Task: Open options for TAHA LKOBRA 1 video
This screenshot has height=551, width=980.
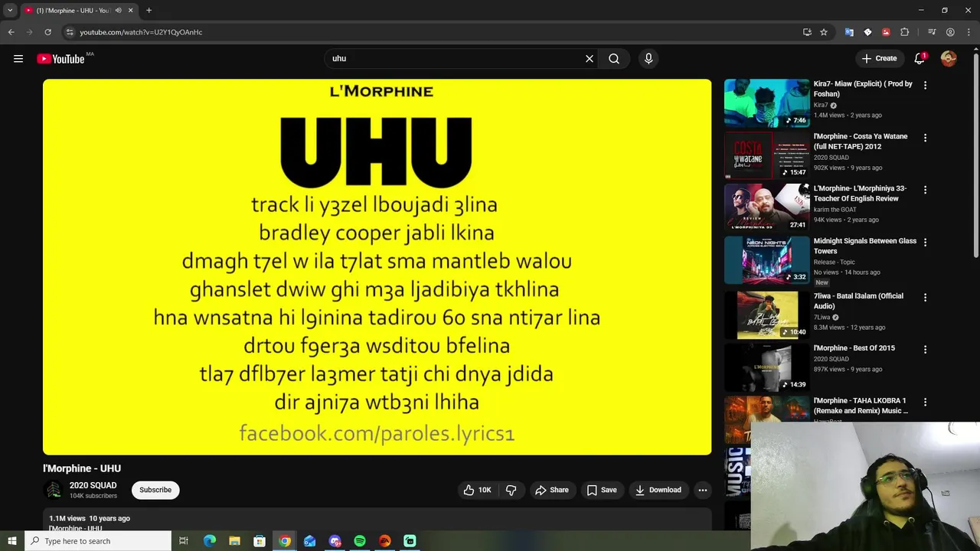Action: [x=925, y=403]
